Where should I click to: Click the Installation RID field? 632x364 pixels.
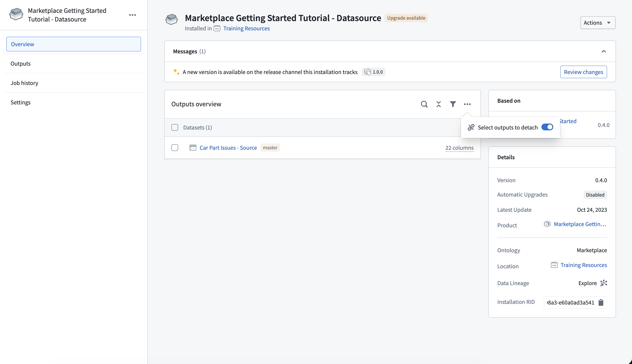coord(575,302)
